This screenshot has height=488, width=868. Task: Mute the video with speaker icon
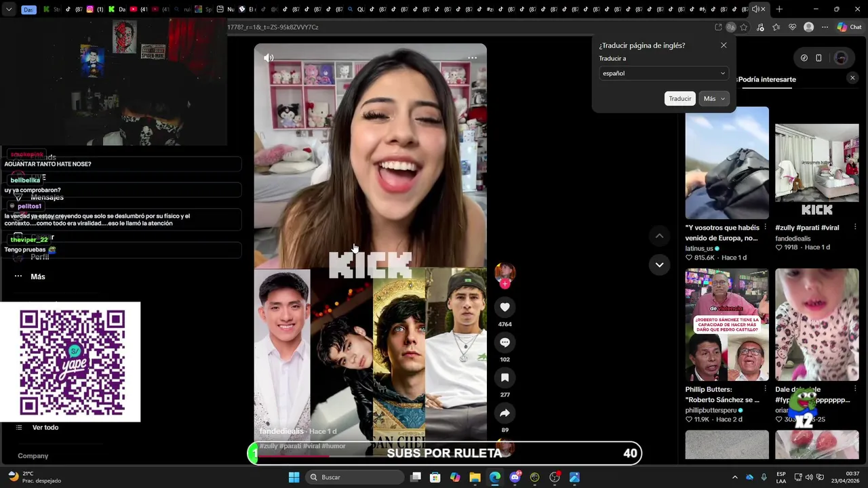tap(269, 58)
